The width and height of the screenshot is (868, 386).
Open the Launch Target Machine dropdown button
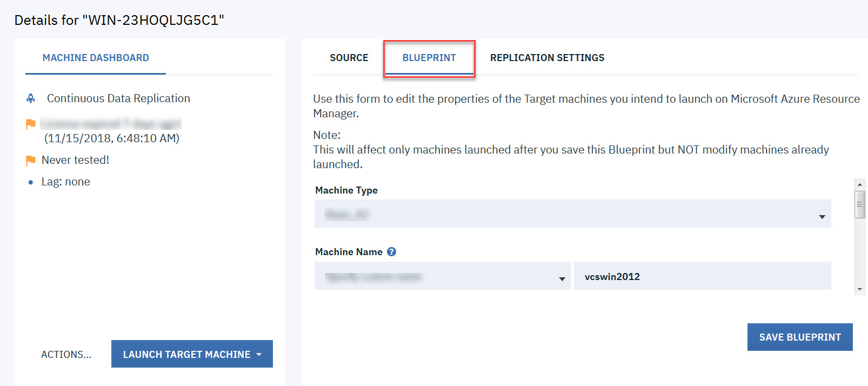point(192,354)
